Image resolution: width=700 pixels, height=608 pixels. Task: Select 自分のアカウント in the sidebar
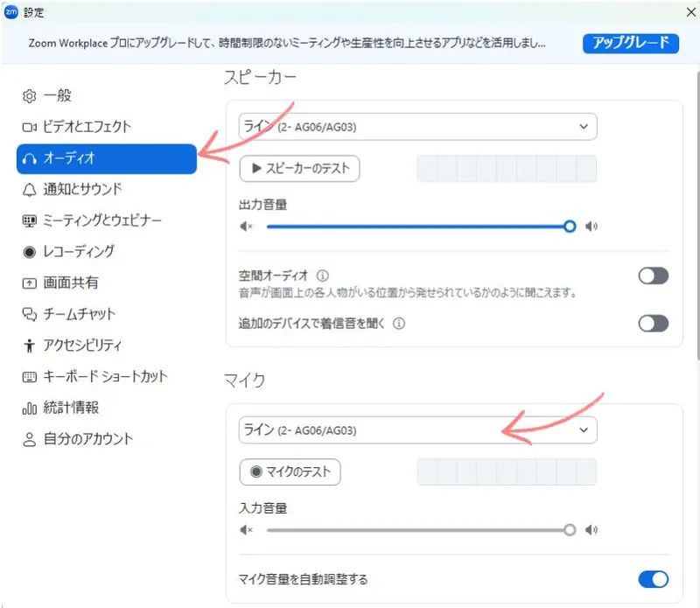pyautogui.click(x=87, y=439)
